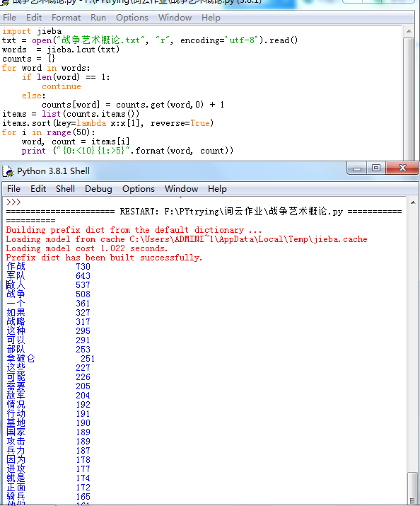
Task: Click the output value 643
Action: point(83,276)
